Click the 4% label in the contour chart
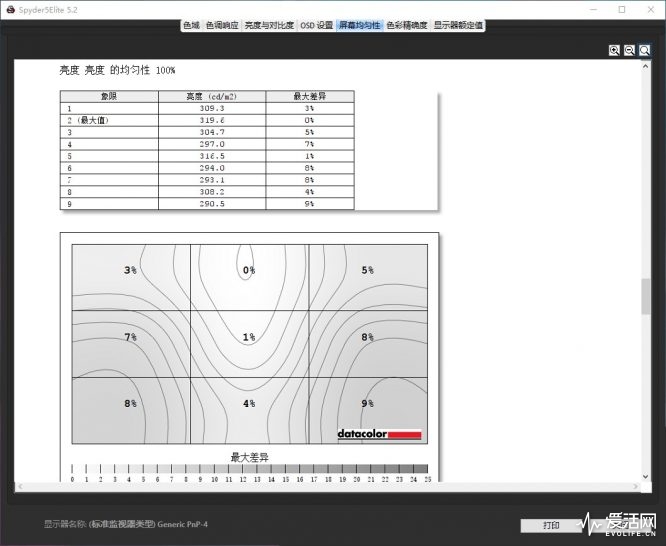 click(x=249, y=403)
